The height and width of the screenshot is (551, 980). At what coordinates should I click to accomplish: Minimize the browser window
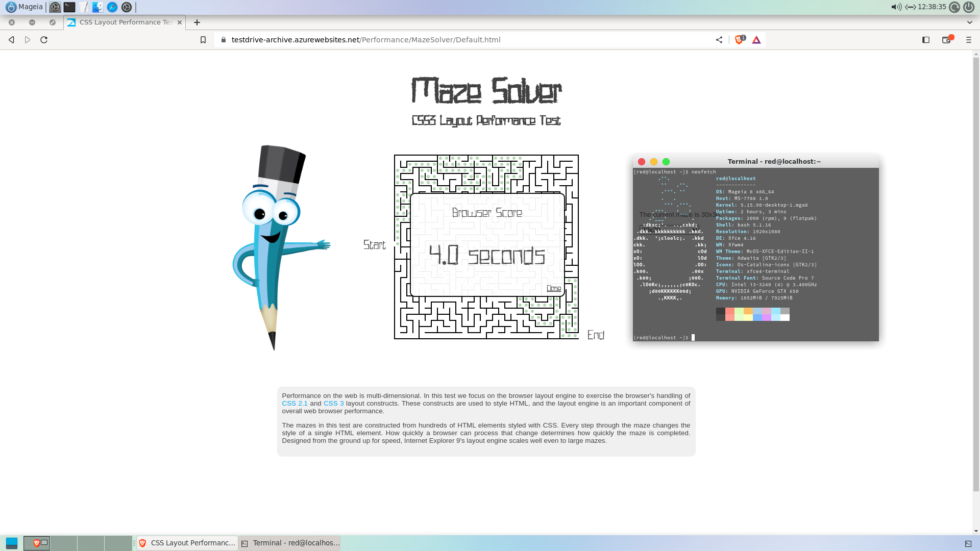(x=32, y=22)
